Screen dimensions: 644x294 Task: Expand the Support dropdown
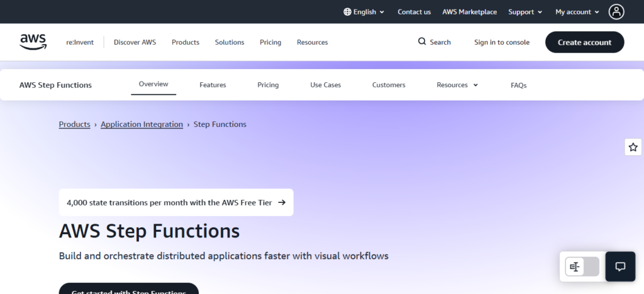(525, 12)
